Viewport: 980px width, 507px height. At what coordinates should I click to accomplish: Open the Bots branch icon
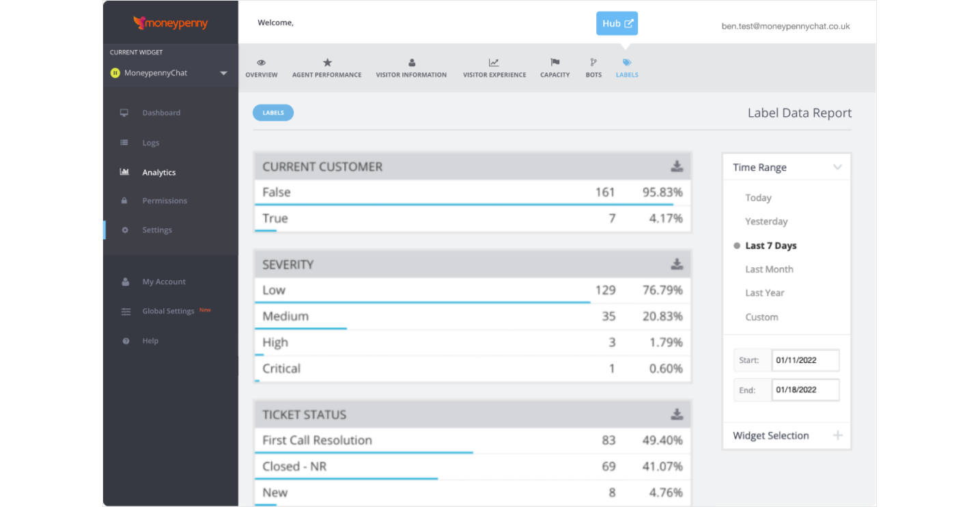pyautogui.click(x=593, y=63)
